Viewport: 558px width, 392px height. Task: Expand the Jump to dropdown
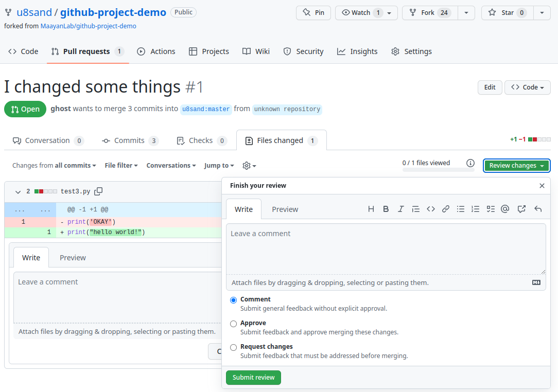click(x=219, y=166)
